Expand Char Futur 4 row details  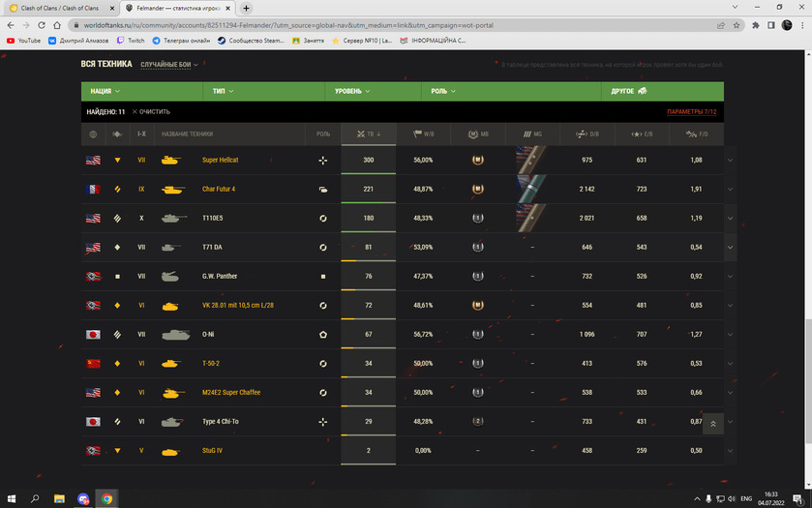tap(730, 190)
